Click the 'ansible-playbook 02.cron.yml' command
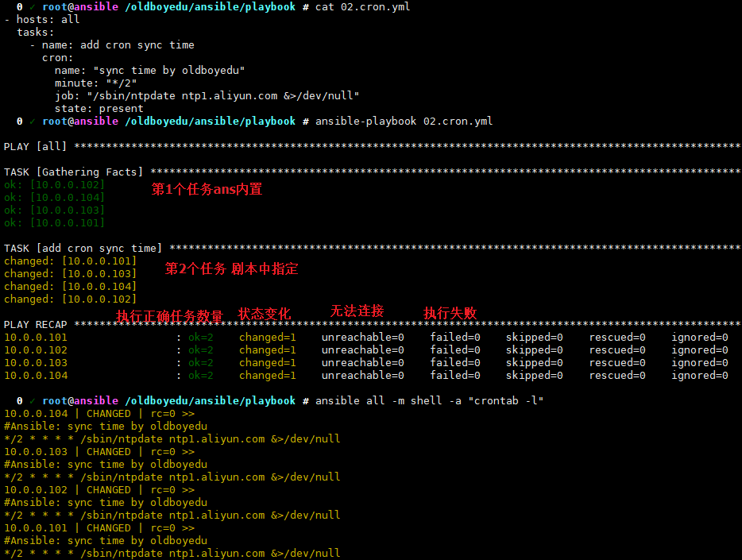This screenshot has width=742, height=560. (x=404, y=121)
